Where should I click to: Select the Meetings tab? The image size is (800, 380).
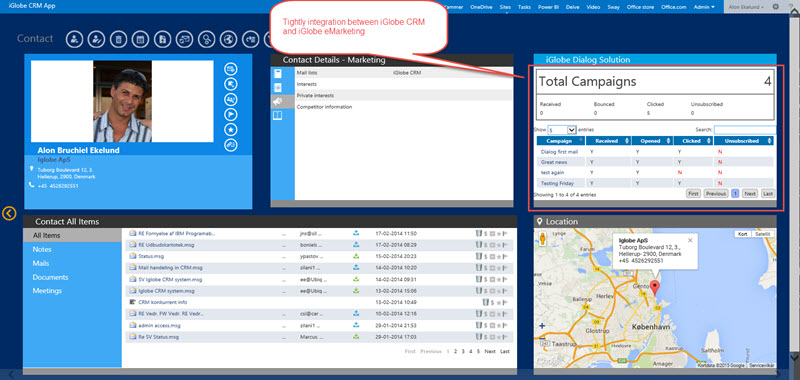coord(47,291)
